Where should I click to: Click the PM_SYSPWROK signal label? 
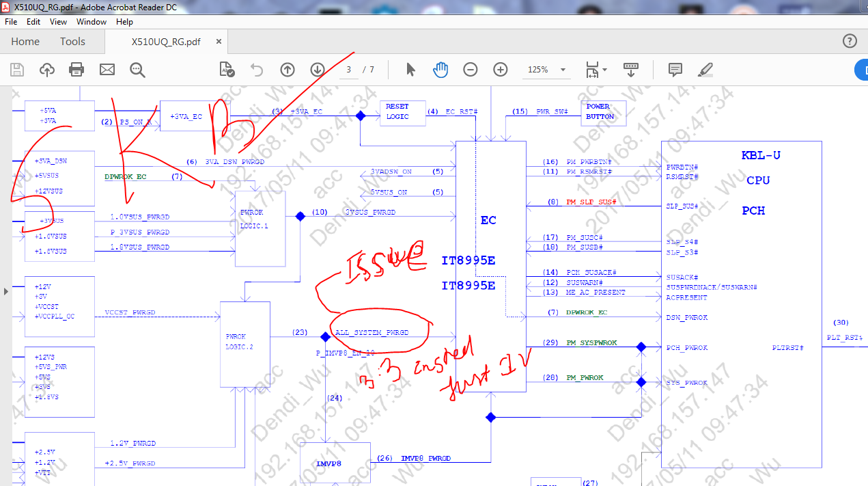click(x=591, y=342)
